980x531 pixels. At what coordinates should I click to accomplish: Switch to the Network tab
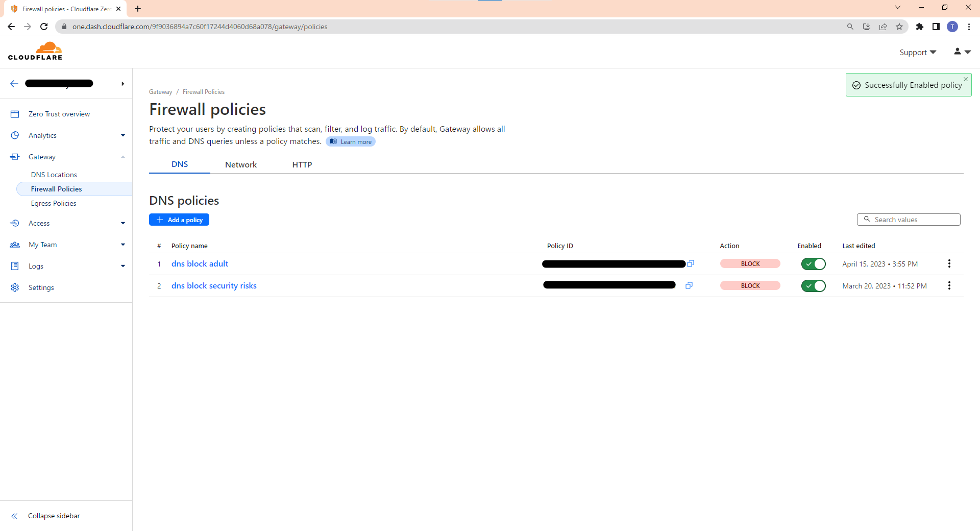(241, 164)
